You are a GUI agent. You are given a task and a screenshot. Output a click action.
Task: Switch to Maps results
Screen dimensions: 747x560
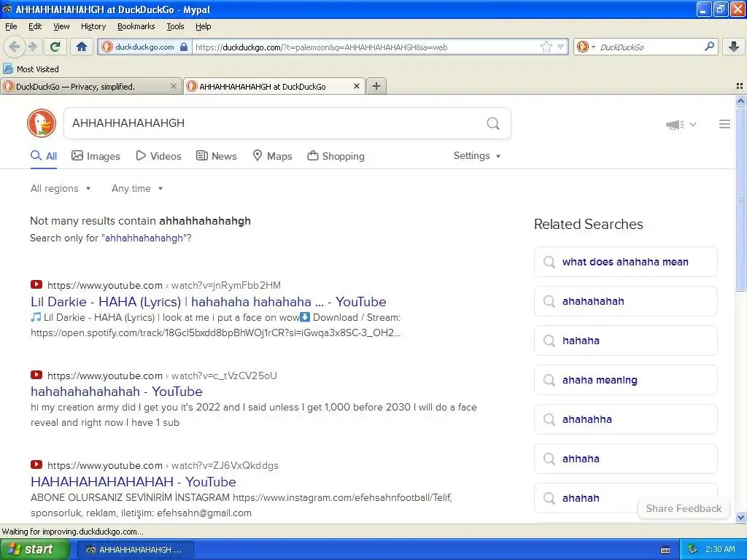coord(272,156)
